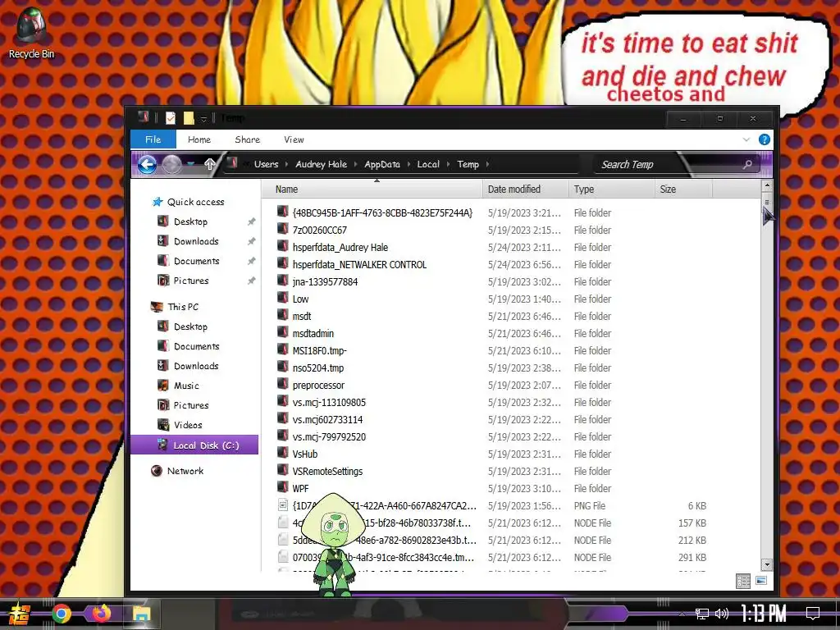Open the Share ribbon tab
This screenshot has width=840, height=630.
247,139
